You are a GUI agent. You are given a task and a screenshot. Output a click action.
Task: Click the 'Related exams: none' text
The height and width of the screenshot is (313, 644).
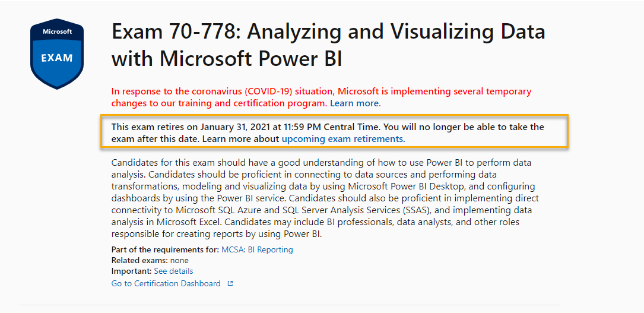click(x=150, y=260)
